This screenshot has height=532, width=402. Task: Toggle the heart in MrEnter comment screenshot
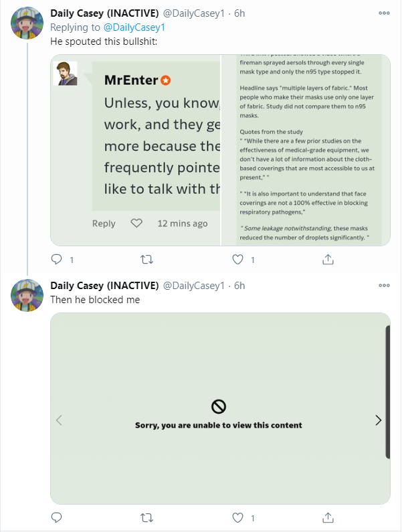136,223
